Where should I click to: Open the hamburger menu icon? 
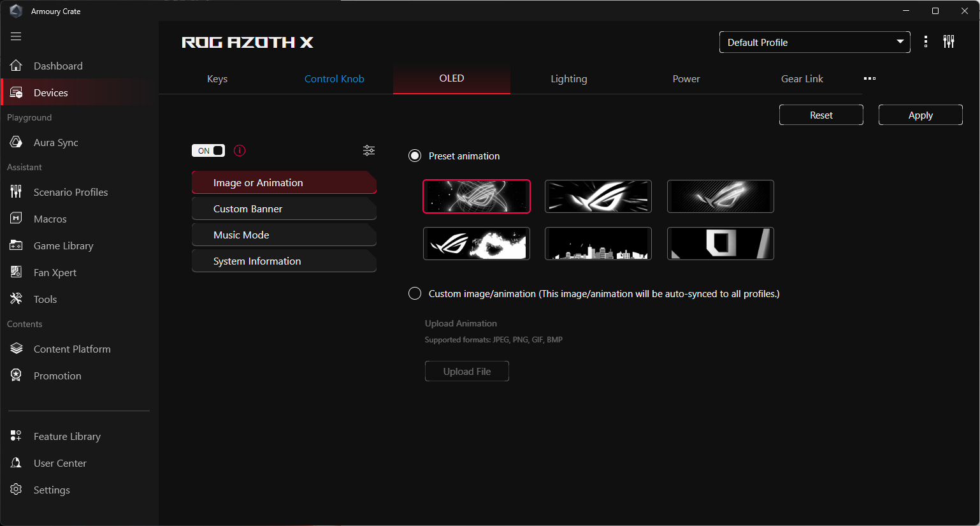coord(16,36)
